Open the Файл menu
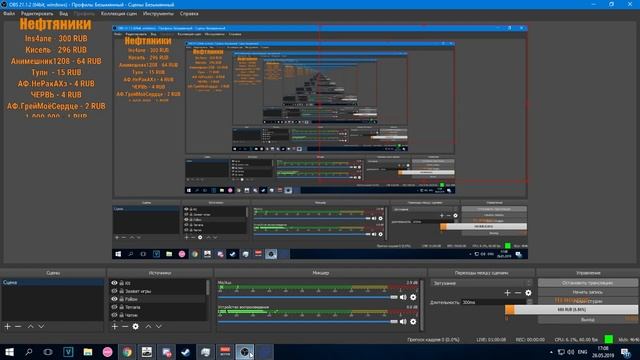Viewport: 640px width, 360px height. click(x=9, y=13)
